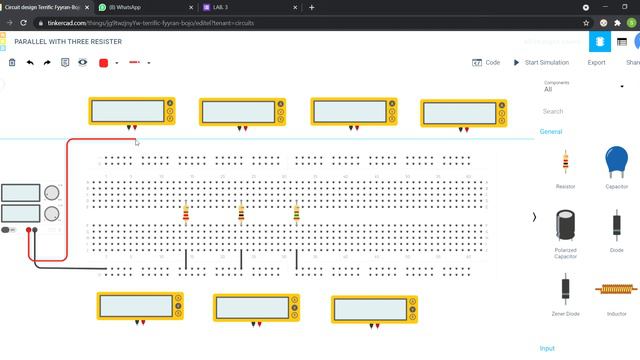Open the wire color dropdown arrow
The height and width of the screenshot is (360, 640).
[x=117, y=63]
